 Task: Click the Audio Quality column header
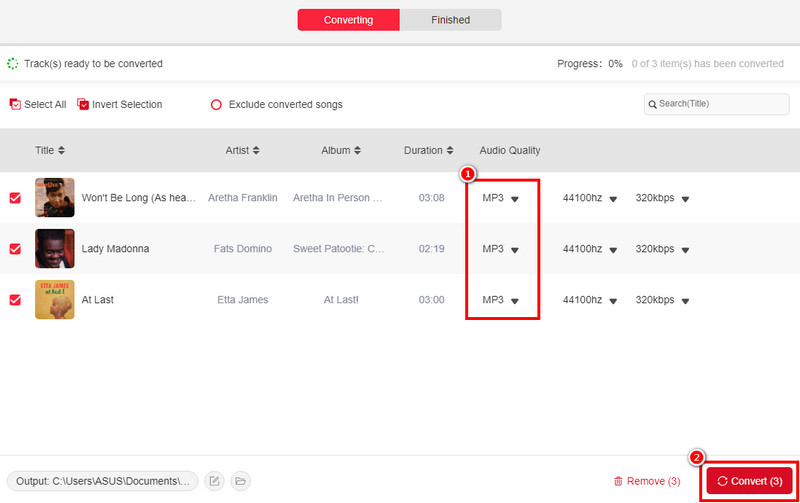click(510, 150)
